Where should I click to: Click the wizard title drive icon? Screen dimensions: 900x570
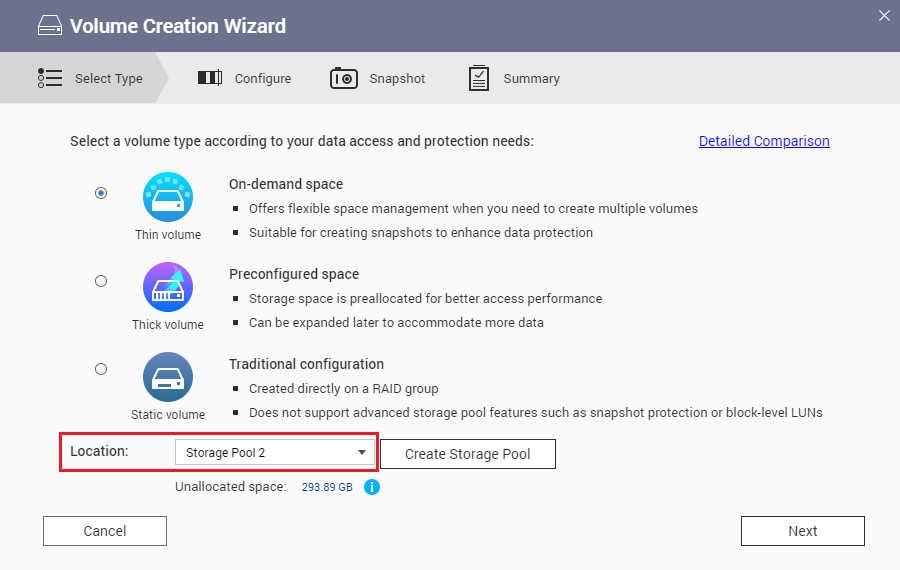(50, 26)
